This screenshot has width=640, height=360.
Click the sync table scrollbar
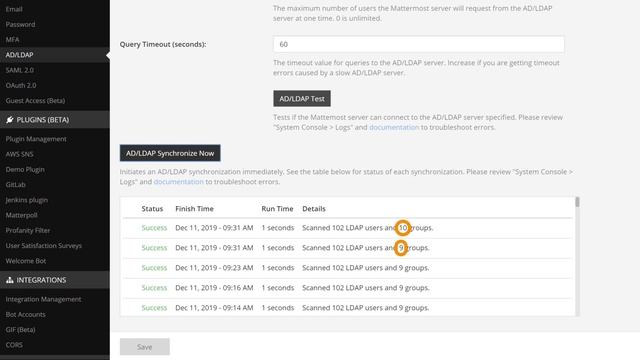577,202
